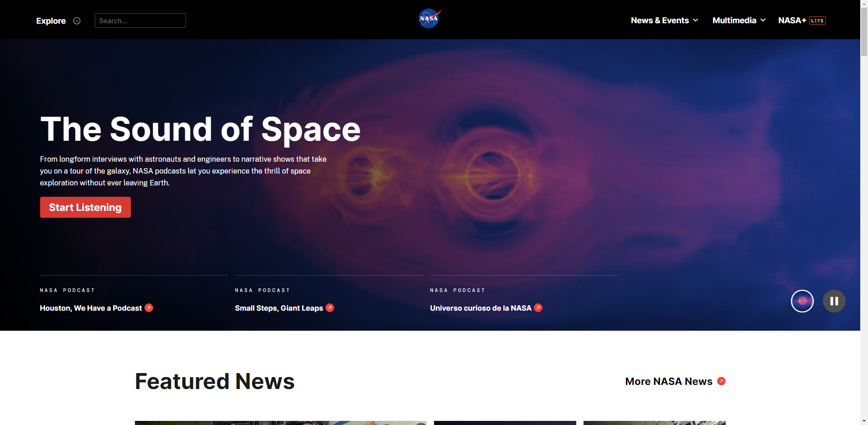Image resolution: width=868 pixels, height=425 pixels.
Task: Click the hero title The Sound of Space
Action: pos(200,129)
